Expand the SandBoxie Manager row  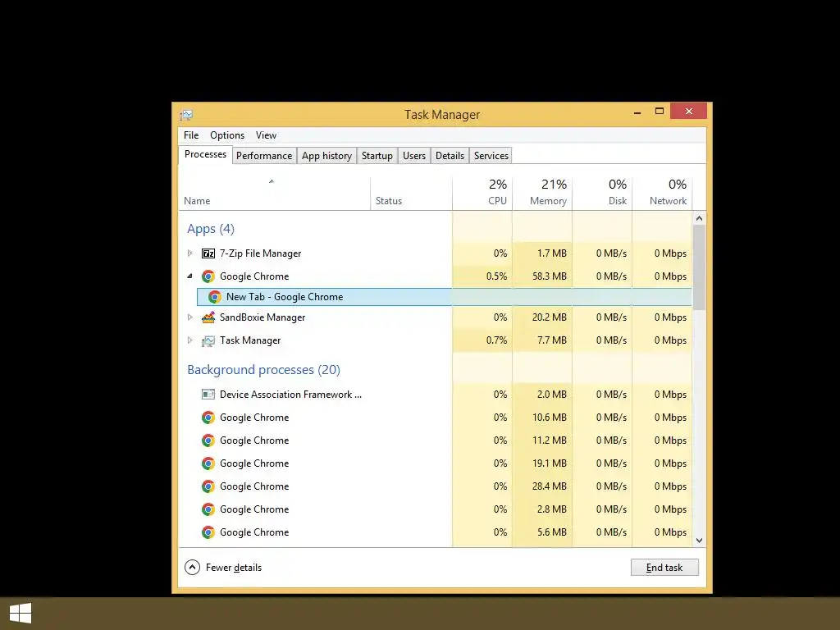pos(189,317)
